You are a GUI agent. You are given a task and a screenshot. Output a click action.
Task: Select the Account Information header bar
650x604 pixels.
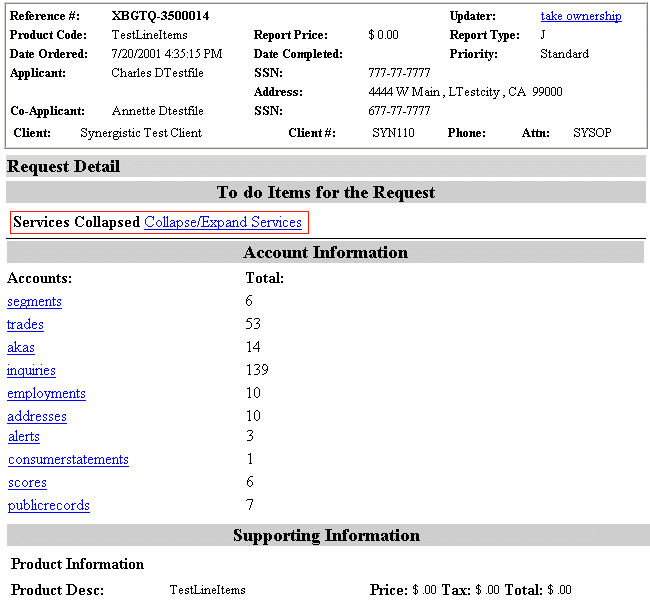click(325, 252)
